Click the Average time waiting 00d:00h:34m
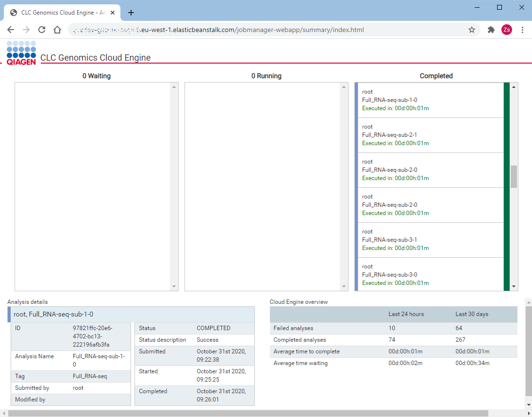 pyautogui.click(x=472, y=363)
